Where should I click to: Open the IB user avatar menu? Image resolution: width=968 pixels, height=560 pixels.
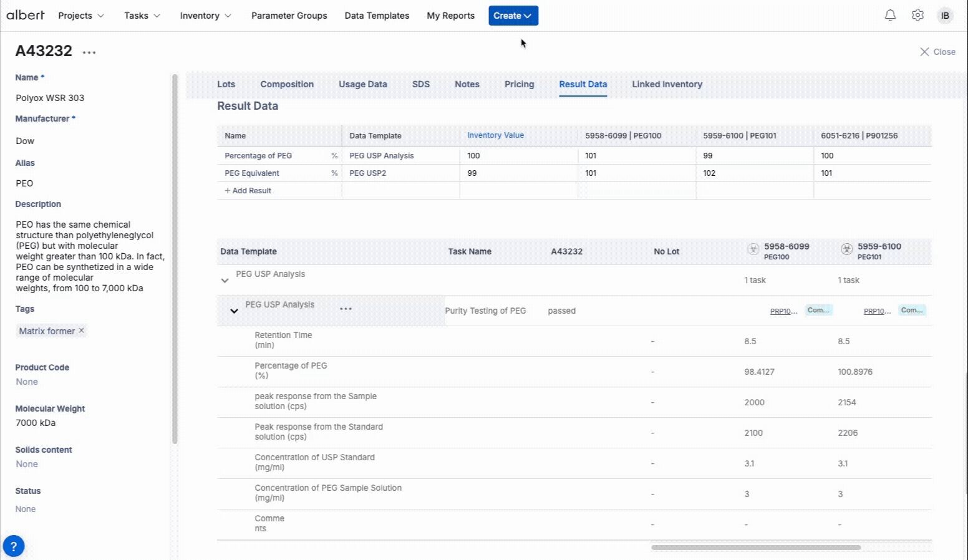point(945,15)
